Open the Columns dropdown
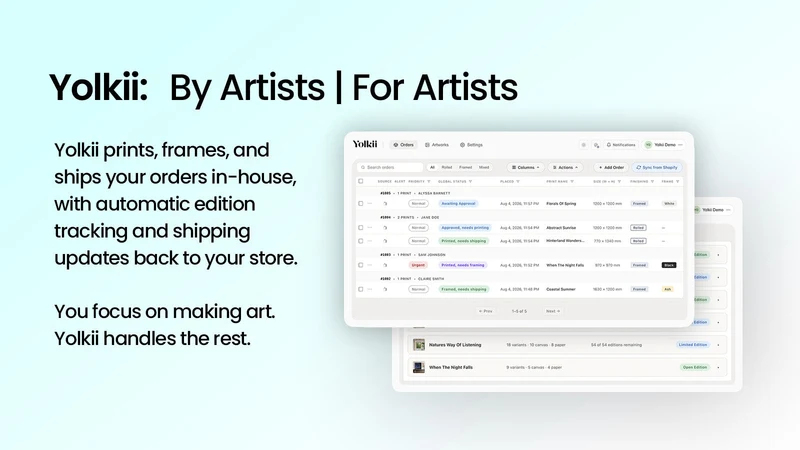 point(526,167)
